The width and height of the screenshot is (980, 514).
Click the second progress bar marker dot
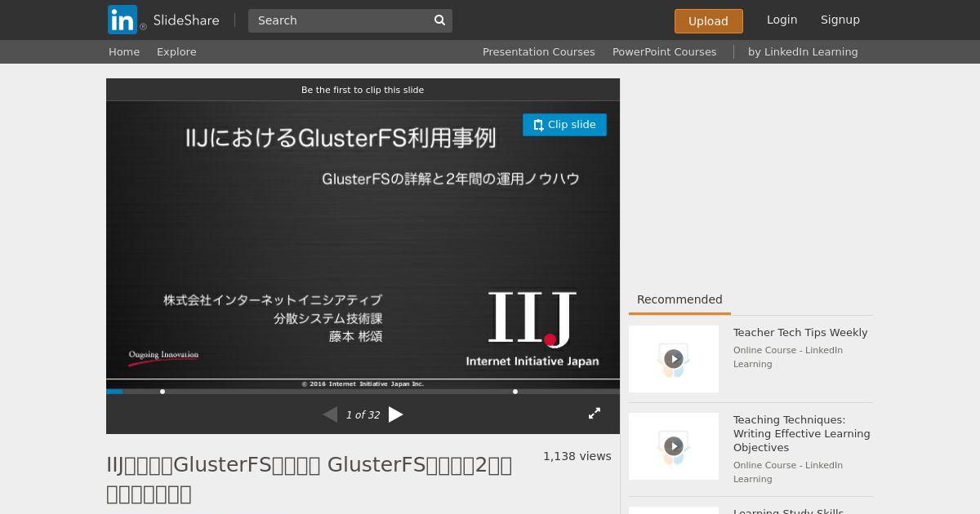515,392
